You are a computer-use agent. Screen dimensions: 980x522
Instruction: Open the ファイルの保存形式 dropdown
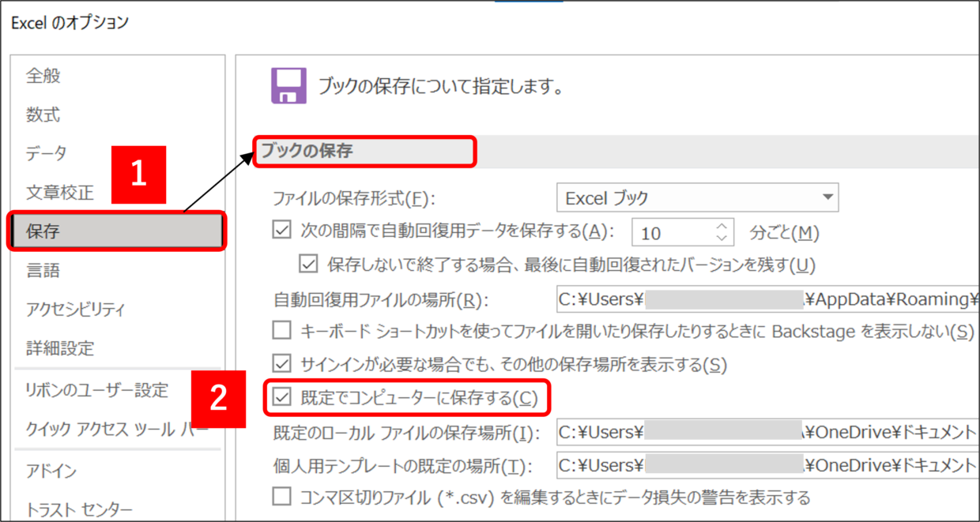pos(698,198)
